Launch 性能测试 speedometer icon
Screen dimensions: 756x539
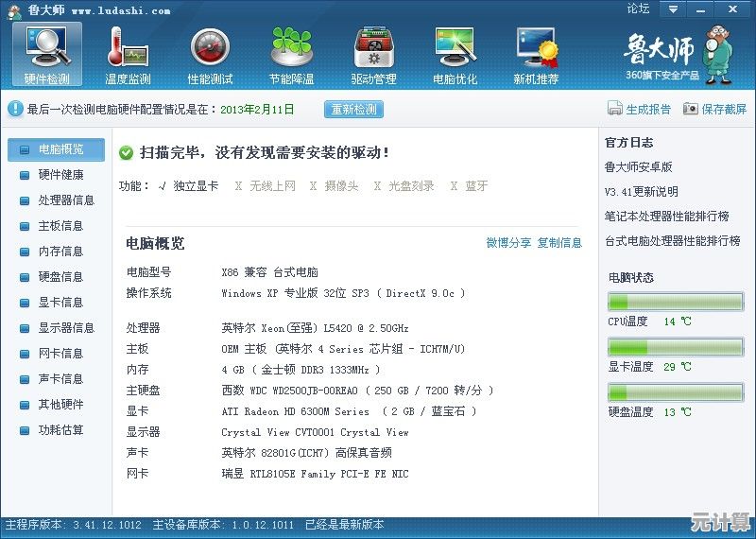click(210, 54)
